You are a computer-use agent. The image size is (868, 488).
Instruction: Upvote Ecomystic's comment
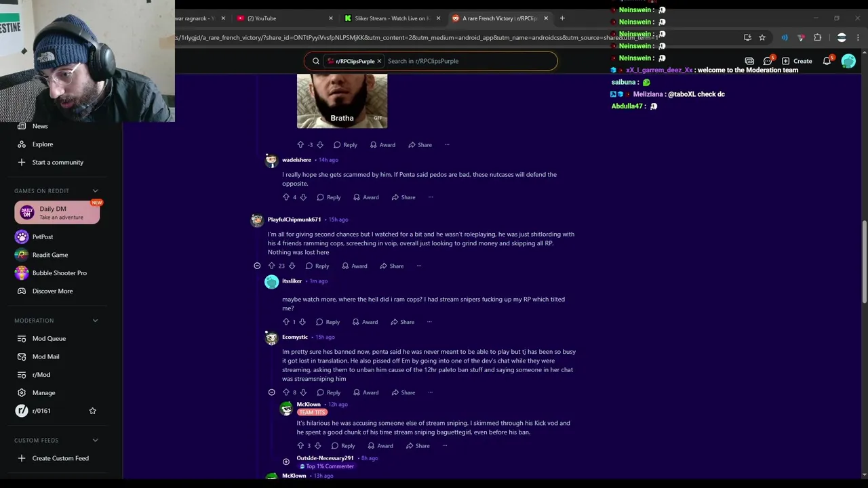tap(286, 392)
